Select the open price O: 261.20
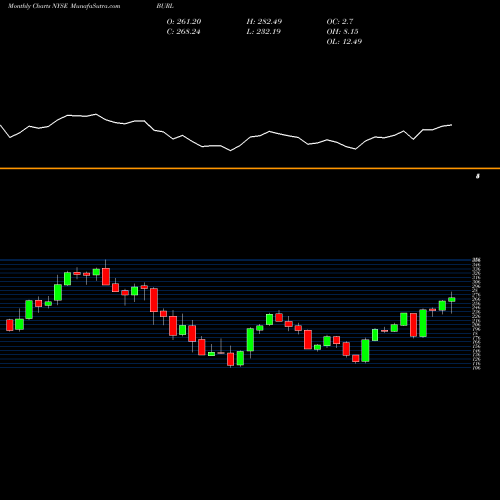The width and height of the screenshot is (500, 500). [184, 22]
